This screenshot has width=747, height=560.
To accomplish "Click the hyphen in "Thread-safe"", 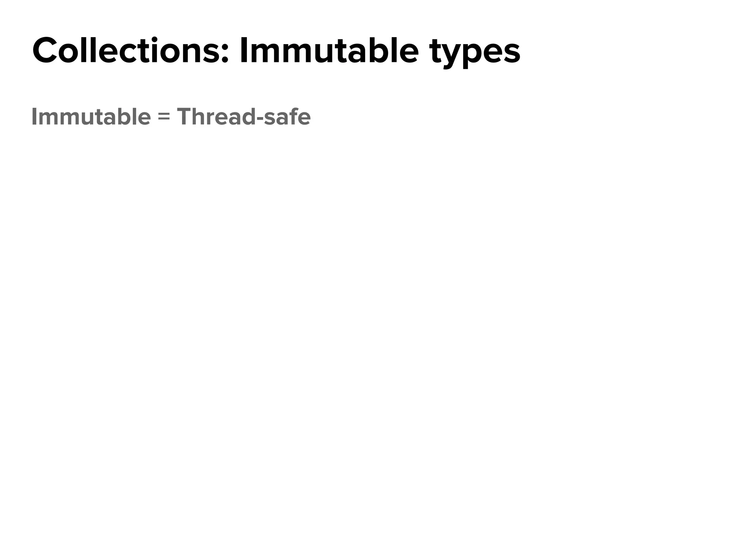I will tap(259, 119).
